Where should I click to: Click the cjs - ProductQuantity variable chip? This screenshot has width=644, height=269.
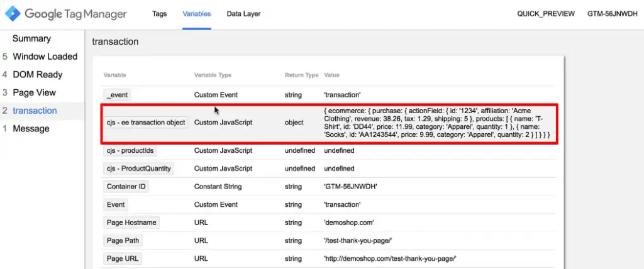pyautogui.click(x=138, y=168)
